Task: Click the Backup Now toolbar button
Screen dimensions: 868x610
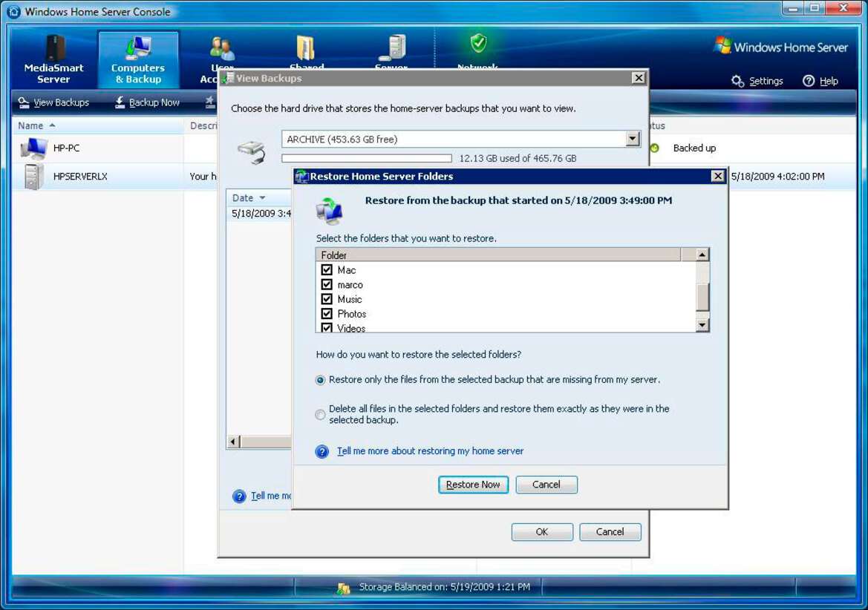Action: click(x=147, y=102)
